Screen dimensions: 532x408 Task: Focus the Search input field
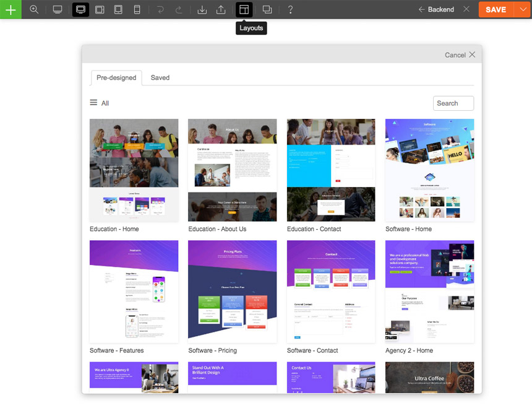[453, 103]
